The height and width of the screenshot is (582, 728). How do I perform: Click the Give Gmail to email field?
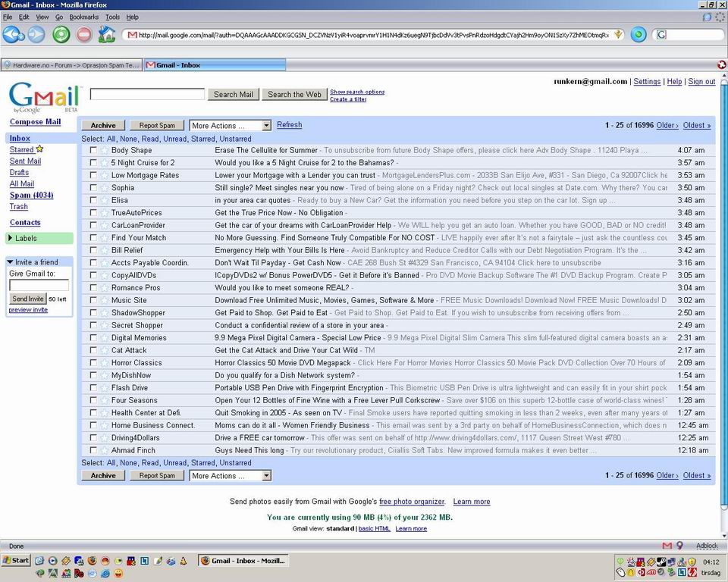[39, 285]
